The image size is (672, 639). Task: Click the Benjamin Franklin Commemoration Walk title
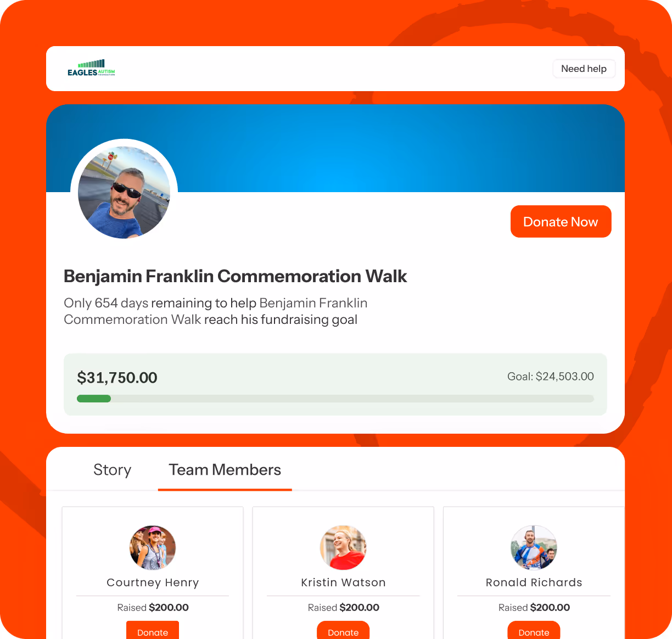click(235, 276)
